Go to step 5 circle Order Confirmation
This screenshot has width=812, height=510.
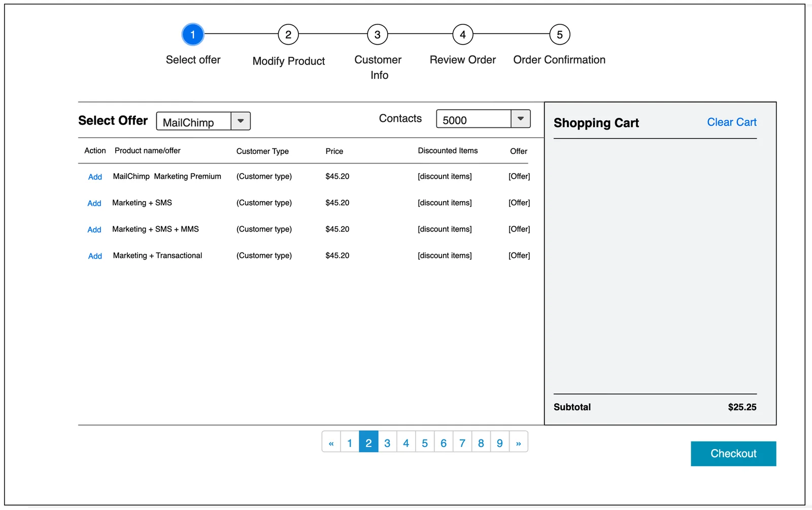click(560, 35)
